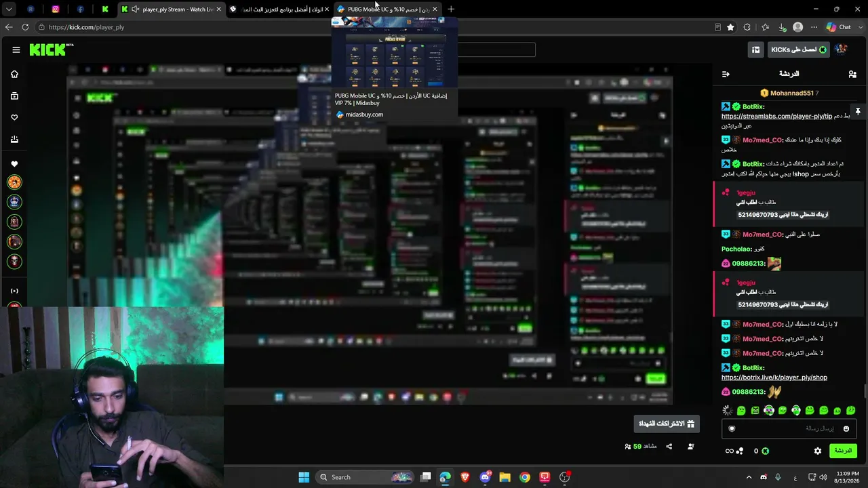Open Discord from the taskbar
Viewport: 868px width, 488px height.
[x=486, y=477]
